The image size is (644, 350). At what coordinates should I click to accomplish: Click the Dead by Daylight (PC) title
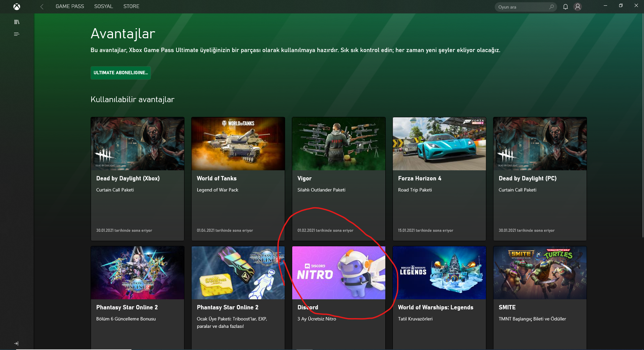tap(528, 178)
